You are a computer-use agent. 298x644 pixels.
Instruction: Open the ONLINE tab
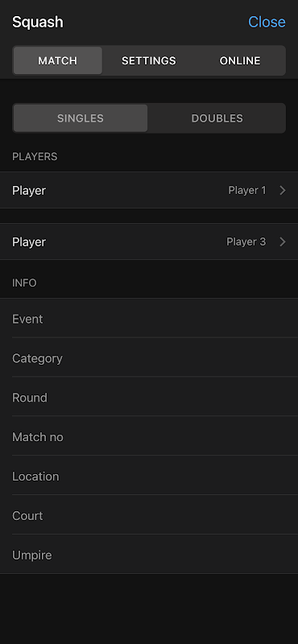point(240,61)
